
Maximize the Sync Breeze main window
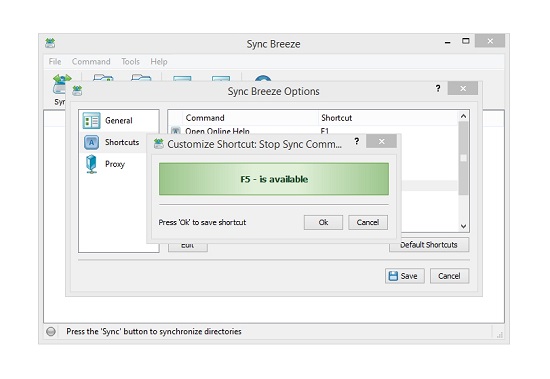465,41
